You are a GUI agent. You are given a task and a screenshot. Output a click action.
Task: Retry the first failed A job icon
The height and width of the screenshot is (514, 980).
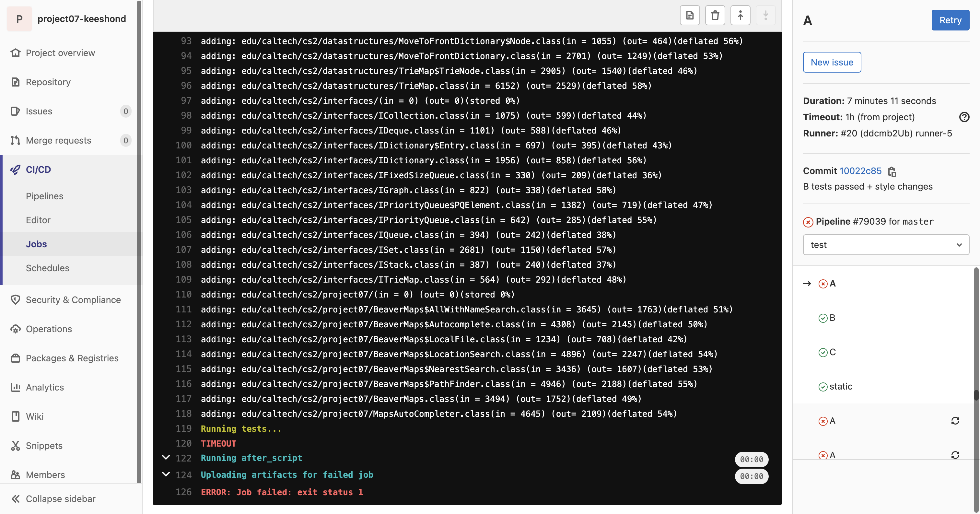click(x=955, y=421)
